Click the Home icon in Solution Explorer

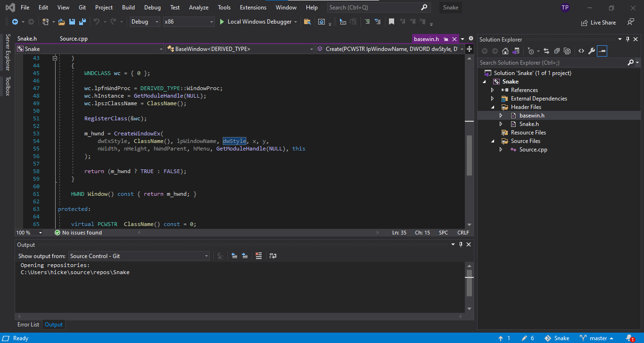505,51
